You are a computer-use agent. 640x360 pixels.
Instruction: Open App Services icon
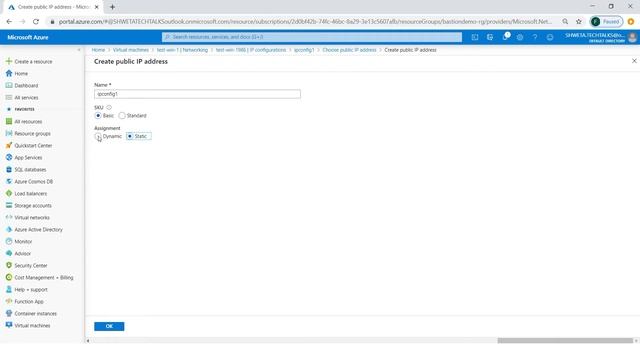pyautogui.click(x=9, y=157)
